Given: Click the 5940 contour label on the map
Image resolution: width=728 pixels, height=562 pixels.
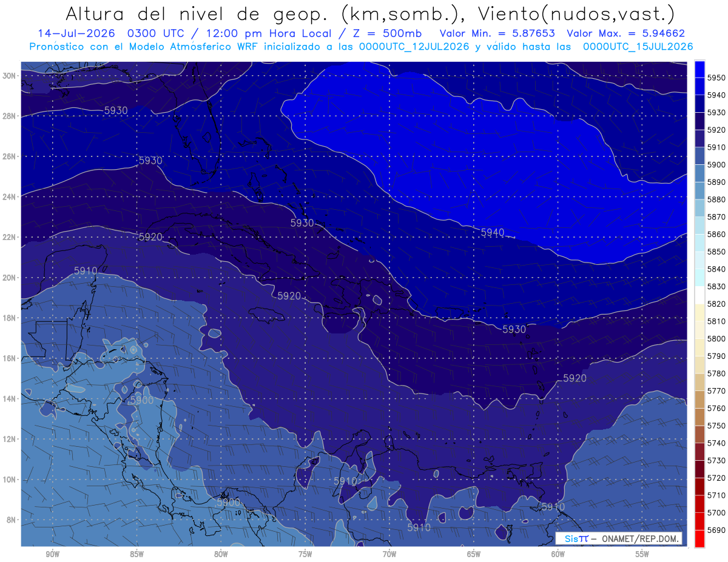Looking at the screenshot, I should coord(493,232).
